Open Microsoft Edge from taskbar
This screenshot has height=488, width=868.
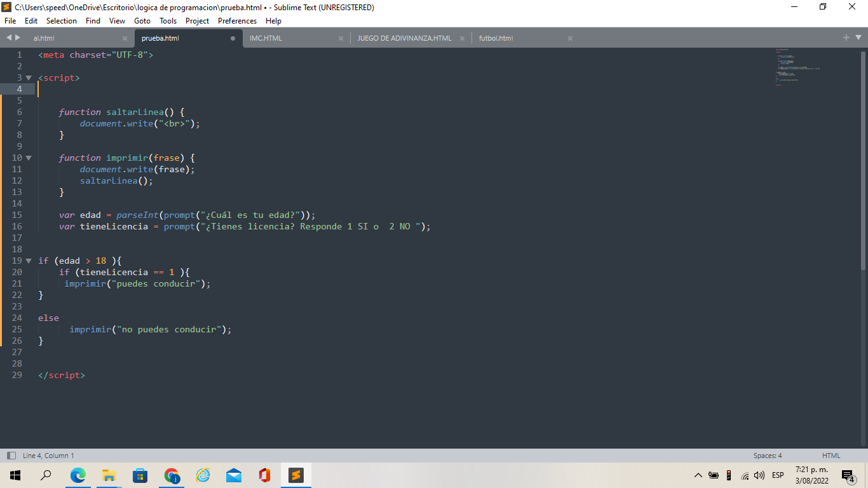[x=78, y=475]
